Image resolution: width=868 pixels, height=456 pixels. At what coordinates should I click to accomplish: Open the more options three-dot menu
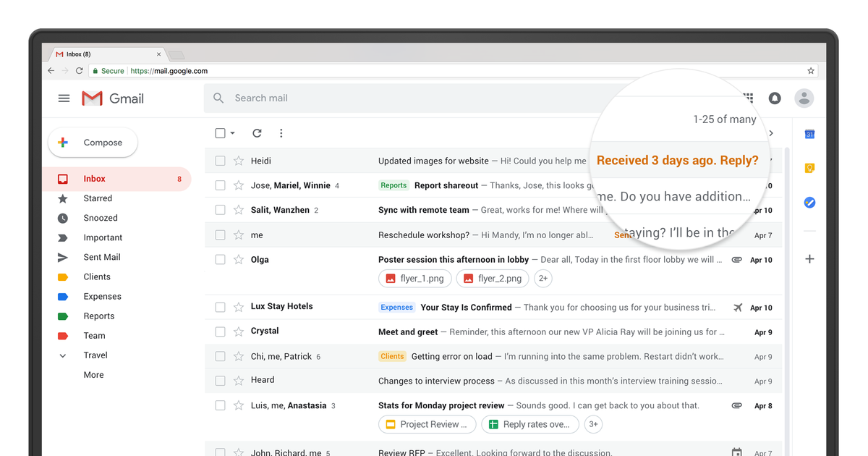[281, 133]
